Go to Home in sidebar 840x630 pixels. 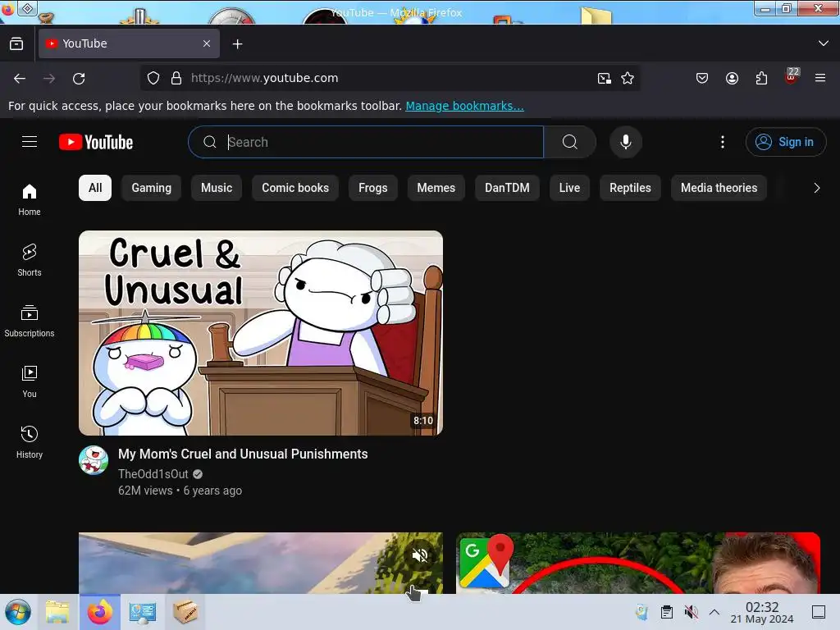tap(30, 200)
